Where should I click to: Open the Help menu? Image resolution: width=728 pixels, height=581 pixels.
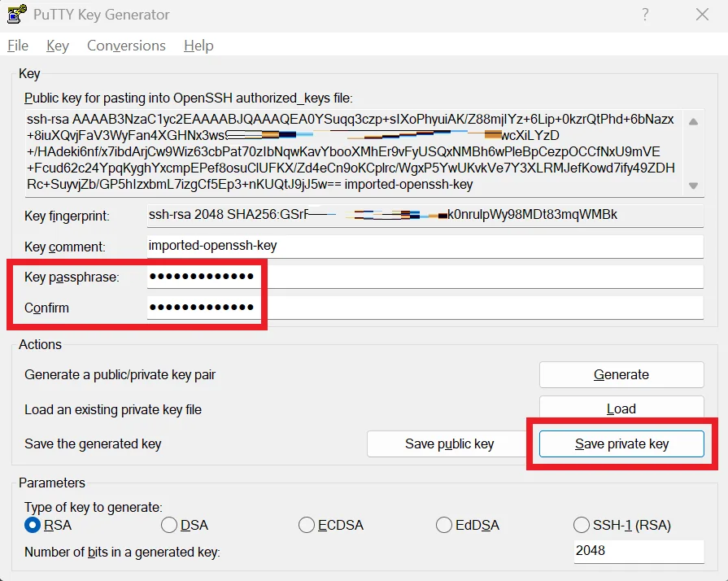(198, 46)
